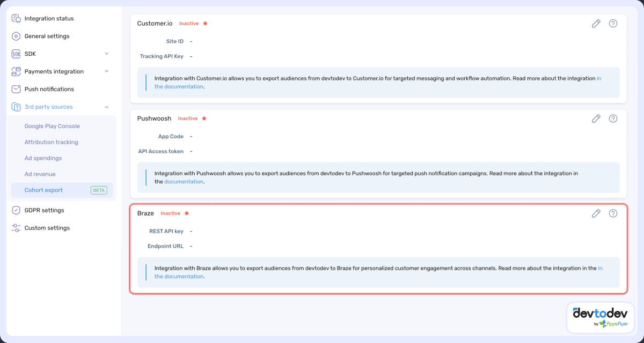Select the Integration status sidebar icon
The width and height of the screenshot is (644, 343).
pyautogui.click(x=16, y=18)
